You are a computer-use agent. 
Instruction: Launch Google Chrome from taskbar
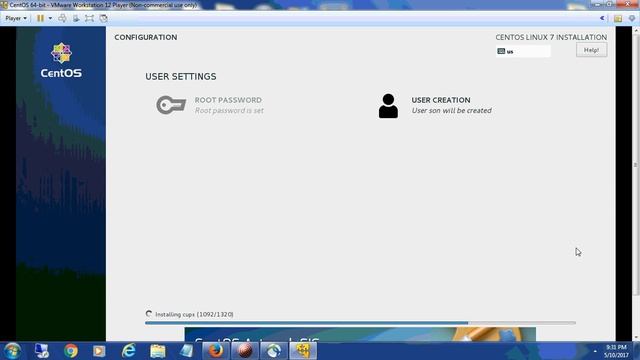[x=71, y=351]
